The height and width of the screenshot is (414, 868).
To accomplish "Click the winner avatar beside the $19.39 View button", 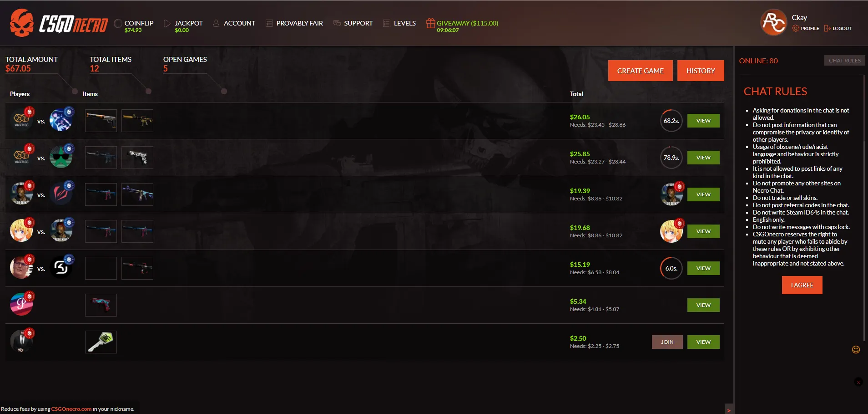I will point(671,194).
